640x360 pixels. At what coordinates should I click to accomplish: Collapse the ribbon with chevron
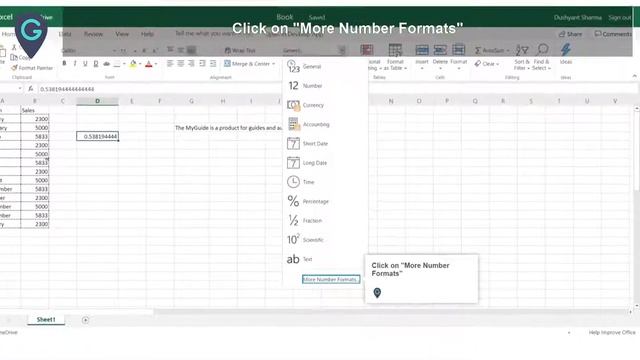(634, 76)
